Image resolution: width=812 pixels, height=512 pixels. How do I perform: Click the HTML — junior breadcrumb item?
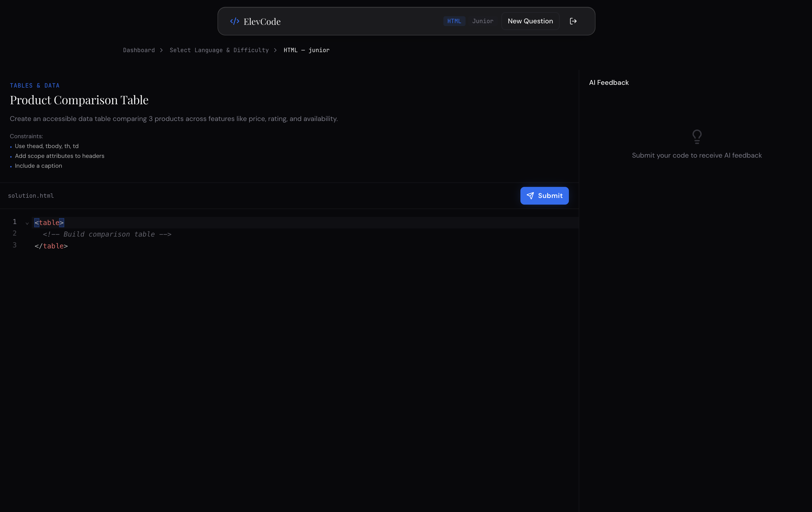click(306, 50)
